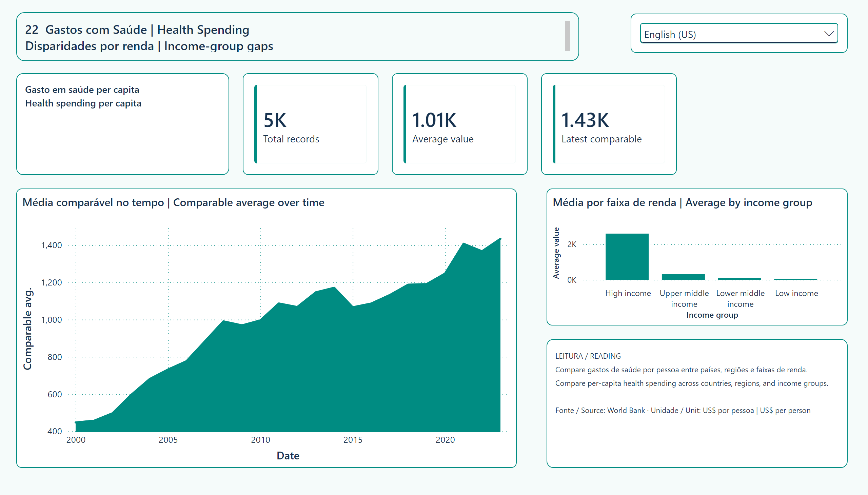The width and height of the screenshot is (868, 495).
Task: Click the 400 y-axis label
Action: pyautogui.click(x=54, y=431)
